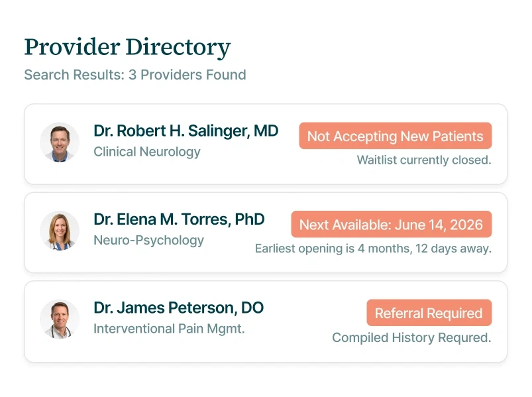
Task: Click Dr. James Peterson's profile photo
Action: 60,319
